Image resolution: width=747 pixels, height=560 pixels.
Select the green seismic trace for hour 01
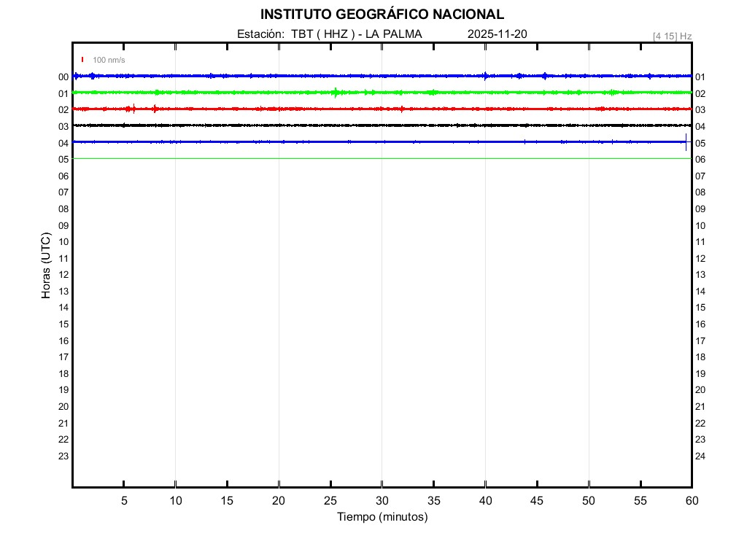(292, 93)
